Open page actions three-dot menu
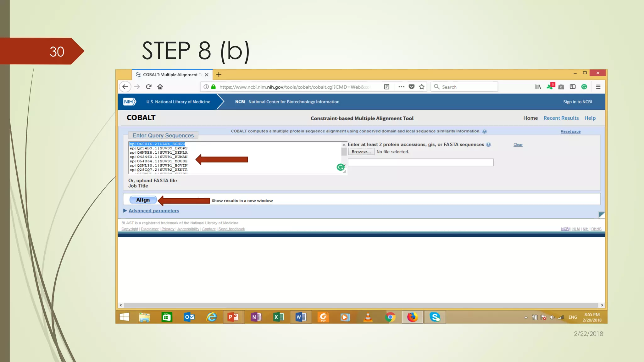 tap(401, 87)
